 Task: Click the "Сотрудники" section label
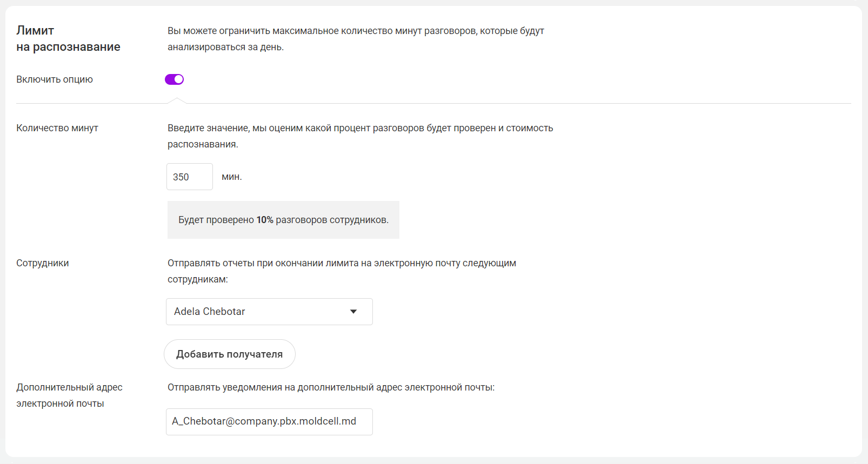click(x=43, y=263)
